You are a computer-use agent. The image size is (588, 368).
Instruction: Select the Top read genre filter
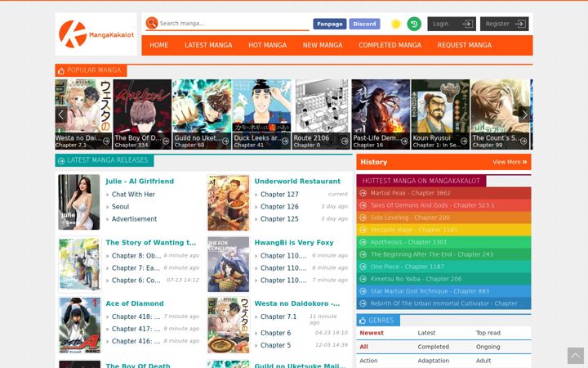[x=488, y=333]
